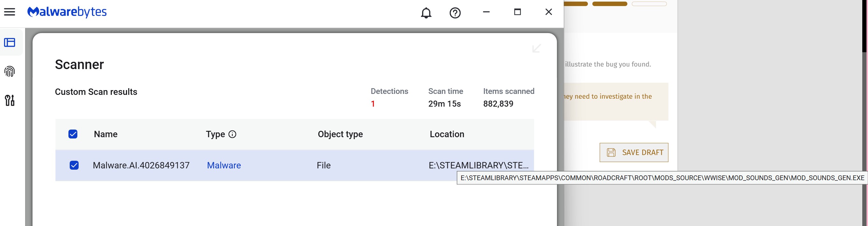Viewport: 868px width, 226px height.
Task: Open the fingerprint privacy sidebar icon
Action: coord(10,71)
